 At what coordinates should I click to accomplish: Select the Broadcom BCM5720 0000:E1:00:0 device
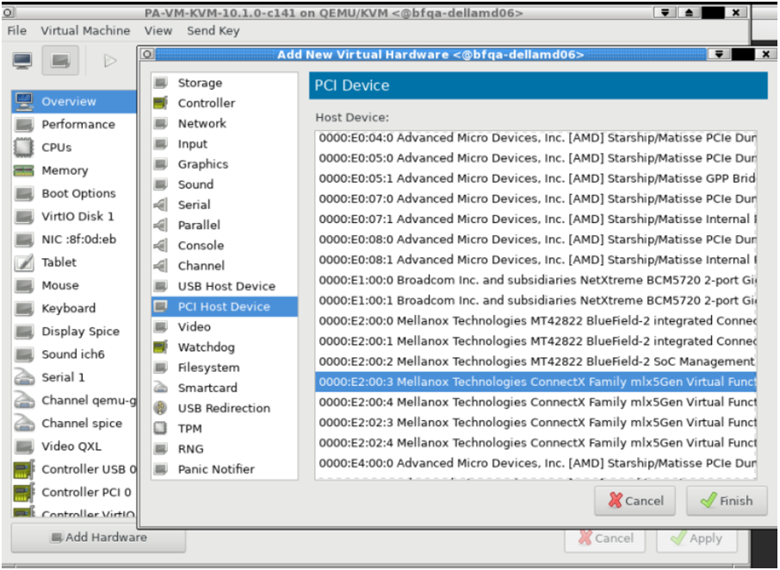(535, 280)
